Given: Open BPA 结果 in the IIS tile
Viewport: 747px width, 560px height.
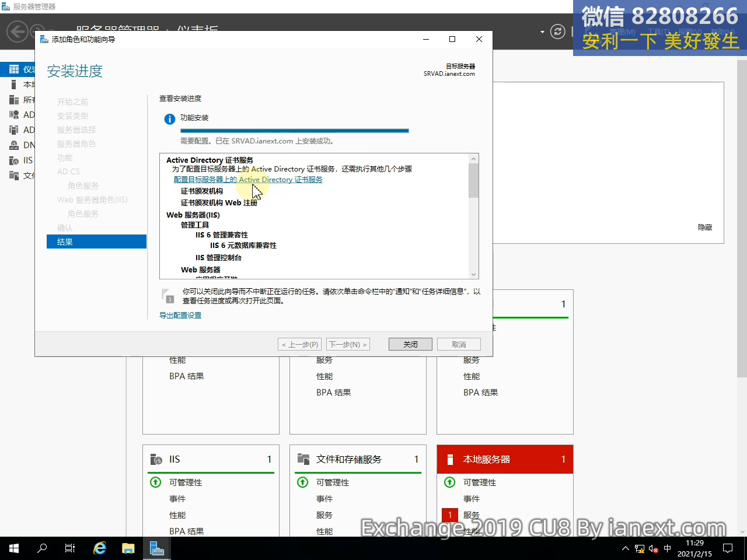Looking at the screenshot, I should coord(187,531).
